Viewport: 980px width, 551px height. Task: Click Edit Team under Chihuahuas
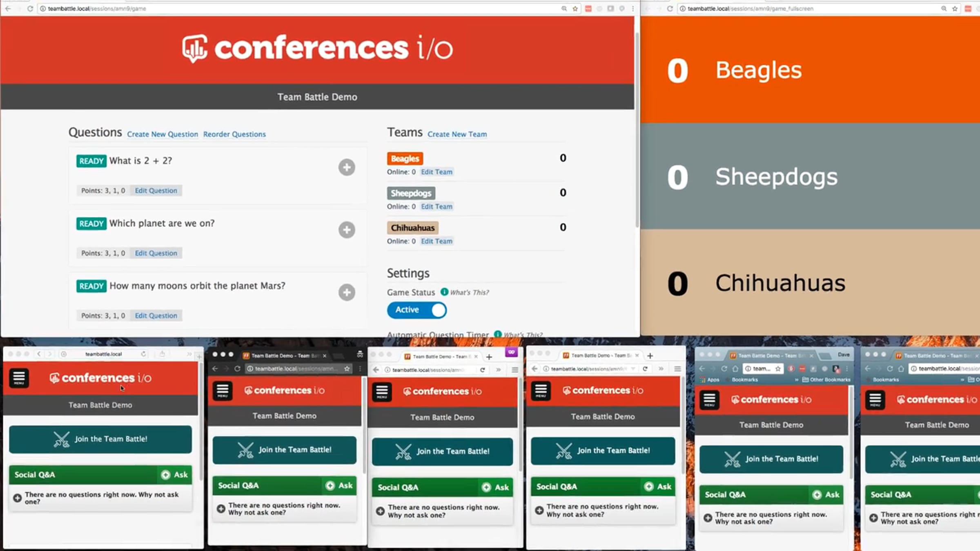(437, 241)
